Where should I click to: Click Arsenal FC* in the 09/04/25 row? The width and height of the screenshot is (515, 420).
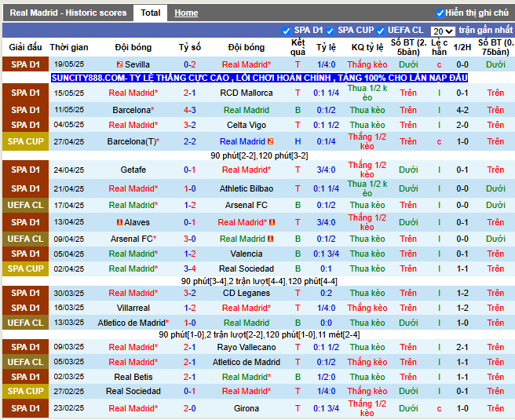point(133,239)
